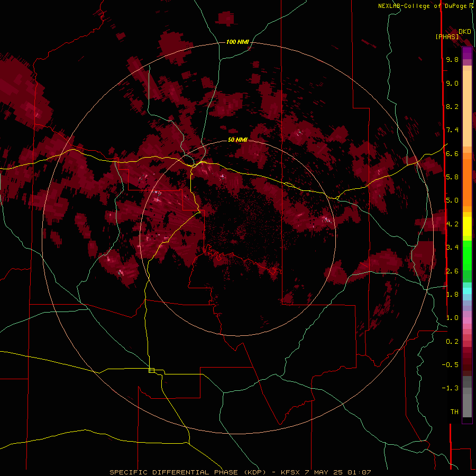Click the "TH" label on the color scale
The width and height of the screenshot is (476, 476).
[454, 412]
